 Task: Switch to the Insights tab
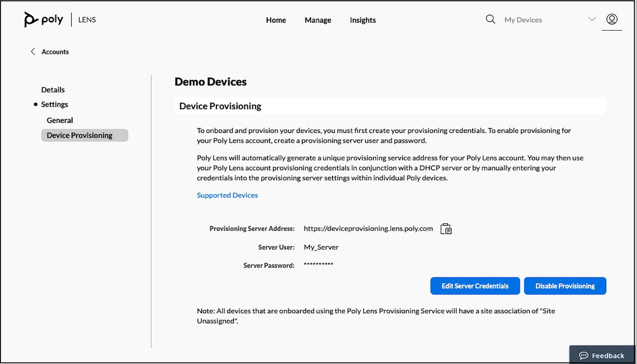click(x=362, y=20)
